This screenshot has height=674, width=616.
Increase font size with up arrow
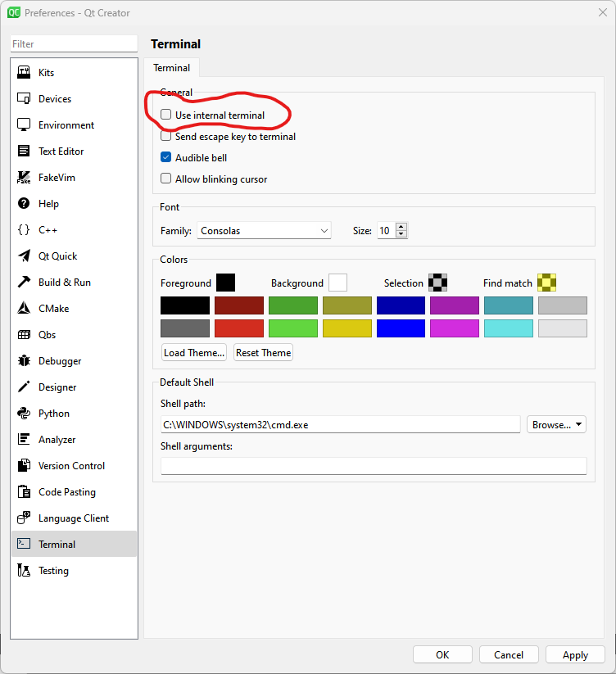[x=401, y=226]
